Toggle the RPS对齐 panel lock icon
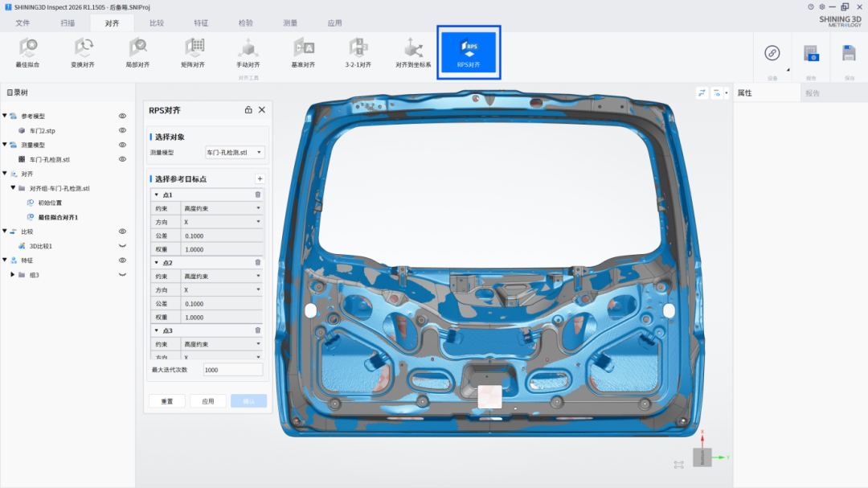This screenshot has height=488, width=868. pyautogui.click(x=248, y=110)
